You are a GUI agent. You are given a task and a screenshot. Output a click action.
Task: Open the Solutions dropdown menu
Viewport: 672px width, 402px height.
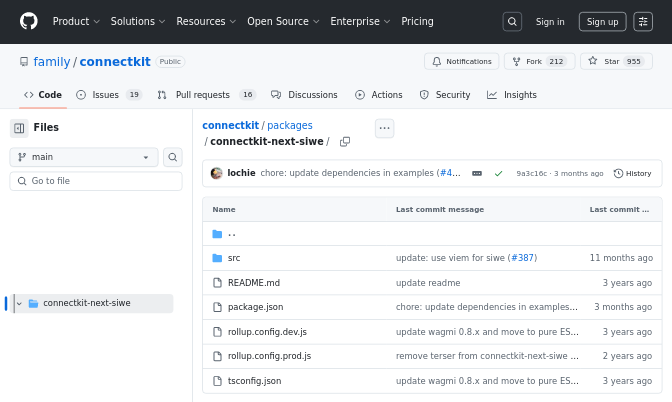pyautogui.click(x=138, y=21)
